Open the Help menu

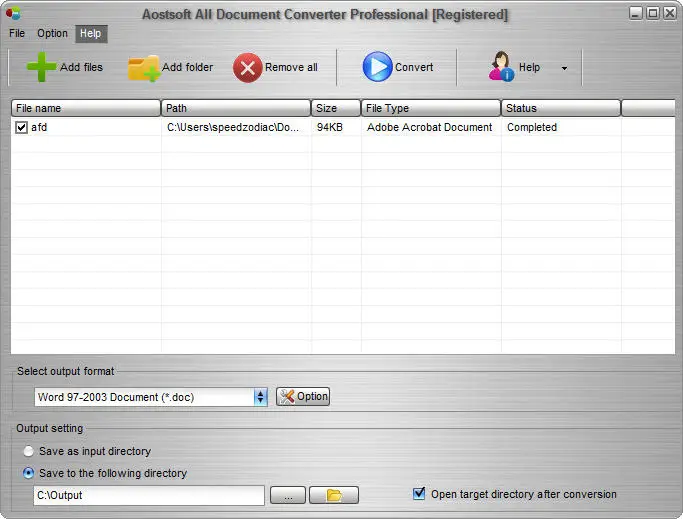click(91, 34)
